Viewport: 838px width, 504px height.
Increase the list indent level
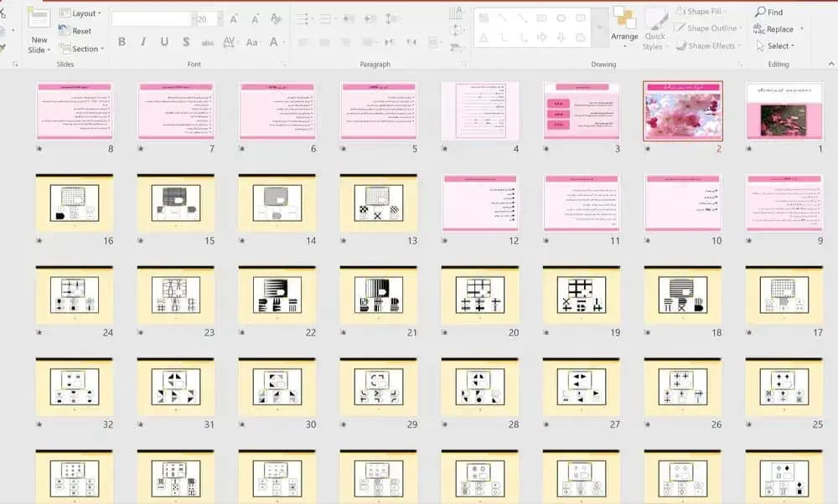tap(370, 19)
